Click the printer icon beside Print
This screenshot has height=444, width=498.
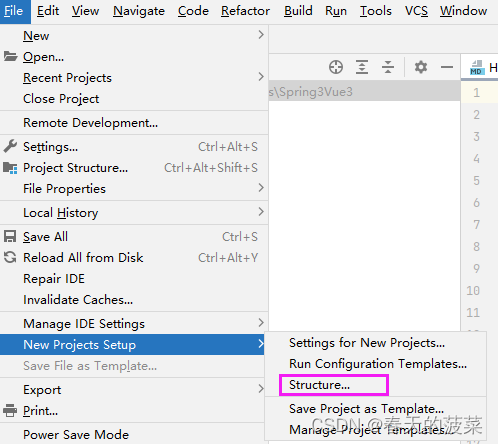pyautogui.click(x=10, y=410)
